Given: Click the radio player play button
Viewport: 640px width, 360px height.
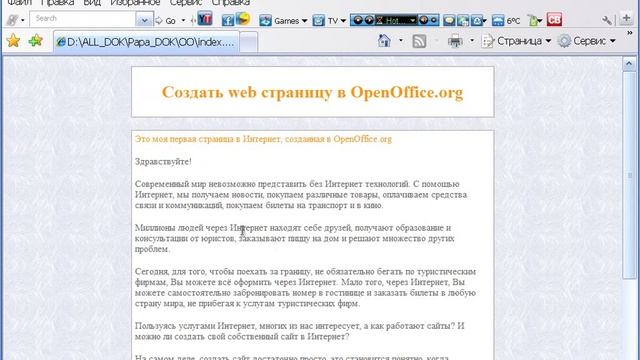Looking at the screenshot, I should (358, 20).
